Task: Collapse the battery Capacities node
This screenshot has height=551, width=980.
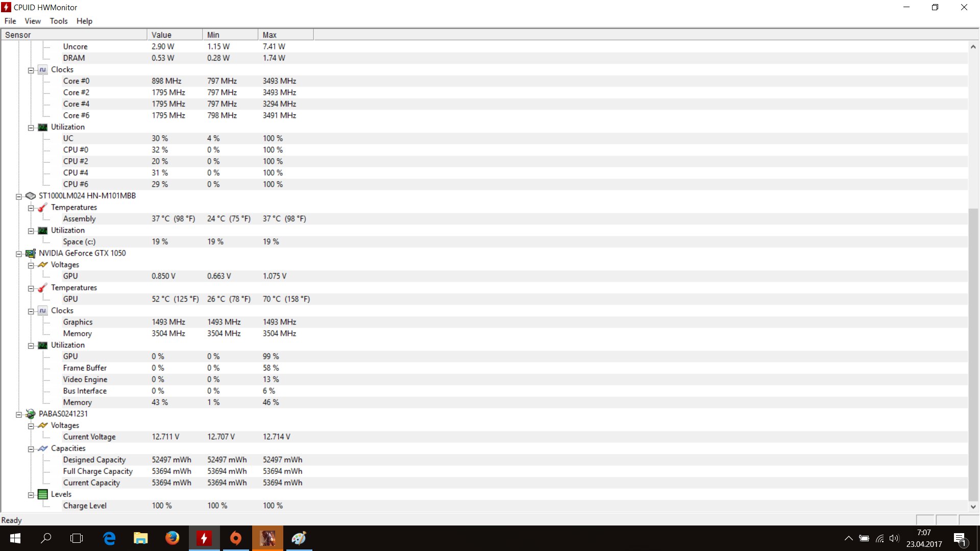Action: tap(31, 449)
